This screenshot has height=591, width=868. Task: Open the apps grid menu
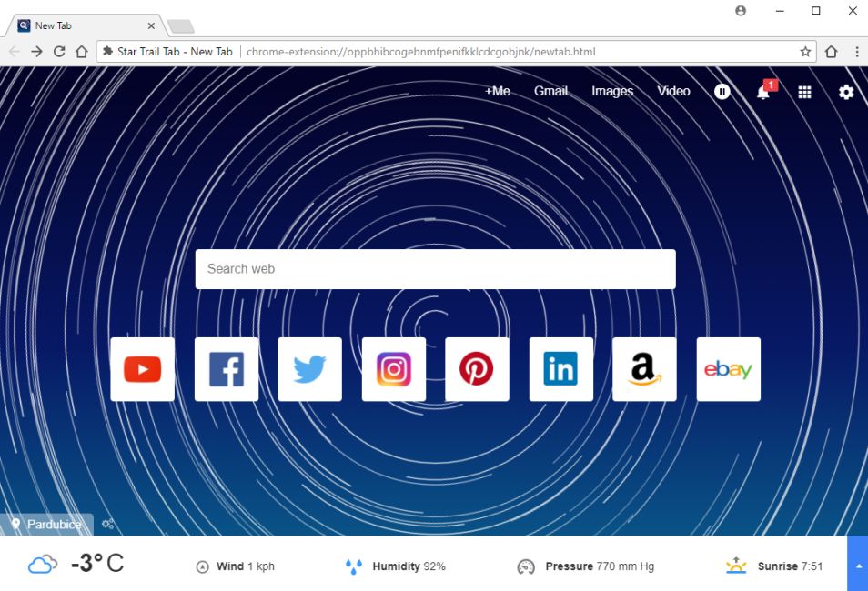804,92
